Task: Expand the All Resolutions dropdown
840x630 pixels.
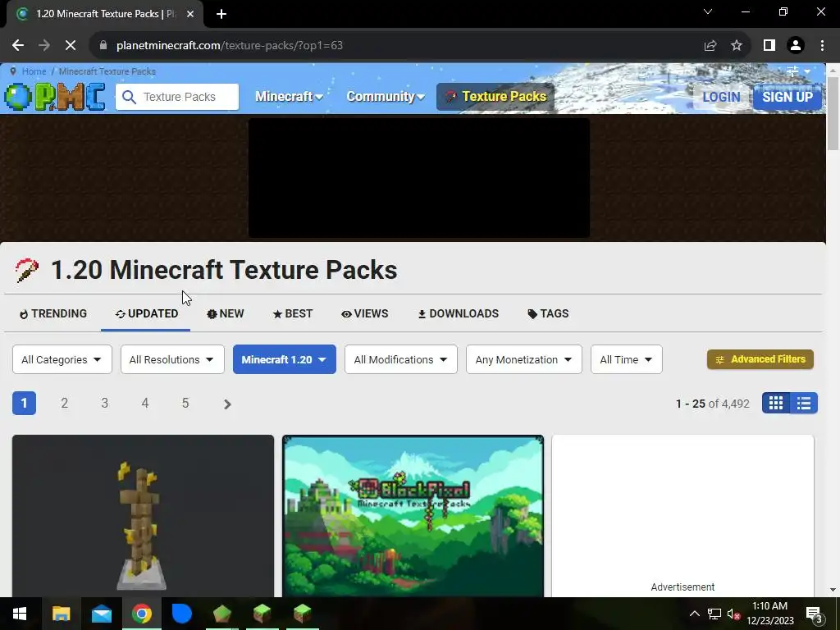Action: [x=172, y=359]
